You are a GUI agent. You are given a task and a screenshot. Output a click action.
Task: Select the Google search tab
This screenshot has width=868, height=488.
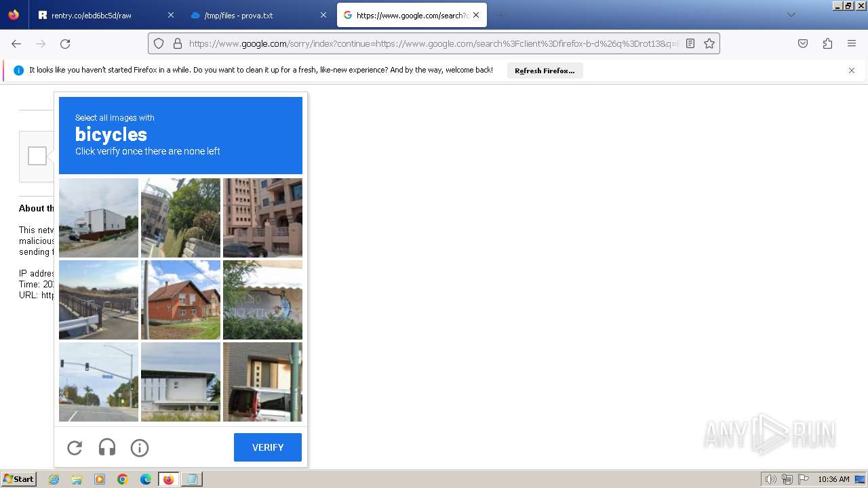[x=412, y=15]
